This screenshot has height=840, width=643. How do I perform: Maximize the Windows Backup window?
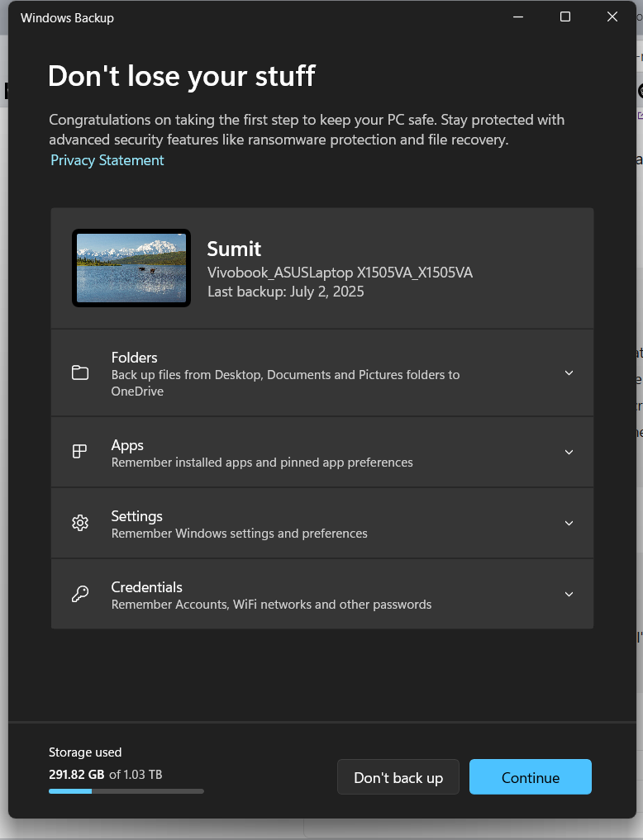coord(565,17)
